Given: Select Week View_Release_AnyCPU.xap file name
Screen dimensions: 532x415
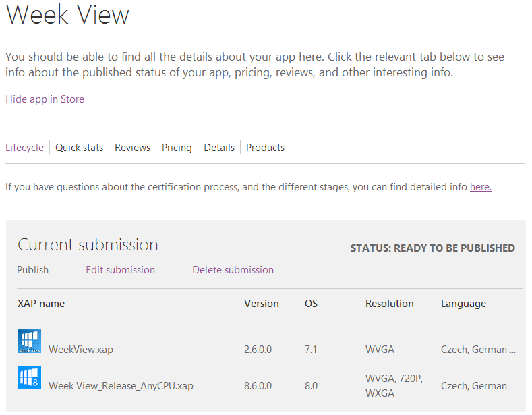Looking at the screenshot, I should (x=121, y=386).
